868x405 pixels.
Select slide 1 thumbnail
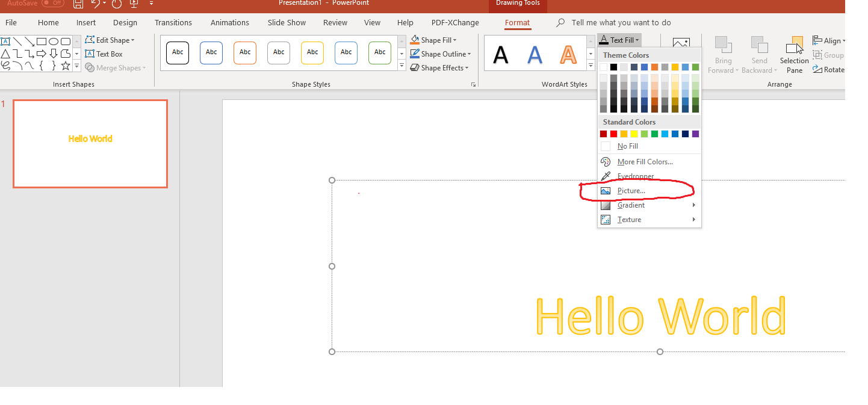(90, 144)
